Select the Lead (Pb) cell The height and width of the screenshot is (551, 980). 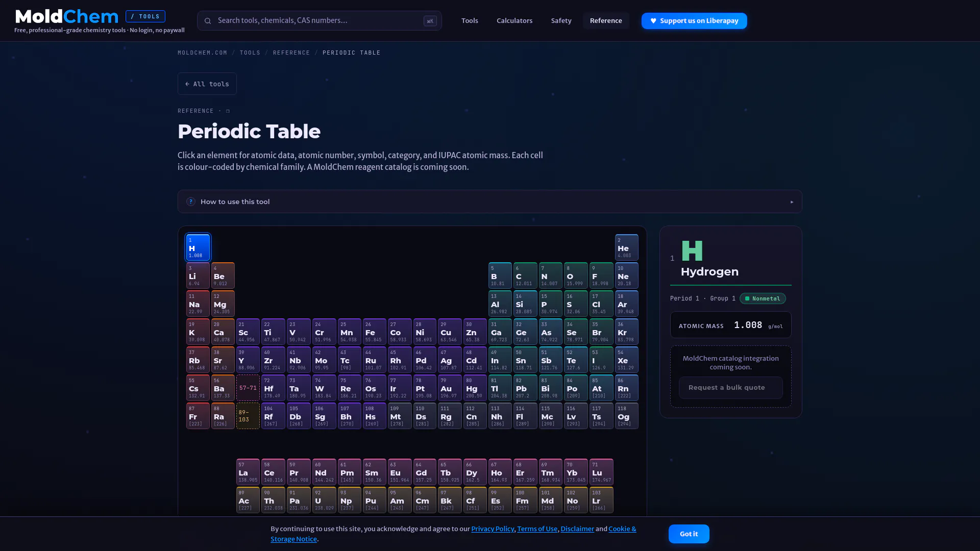point(525,388)
